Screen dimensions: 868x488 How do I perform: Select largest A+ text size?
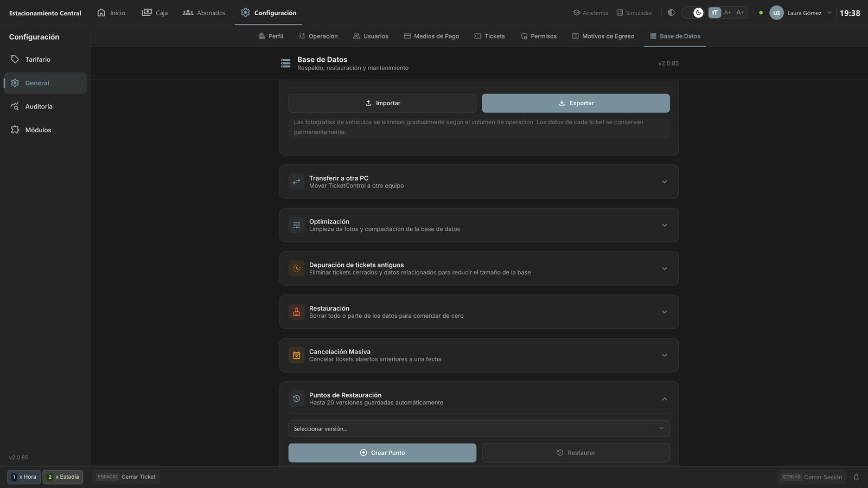click(741, 12)
